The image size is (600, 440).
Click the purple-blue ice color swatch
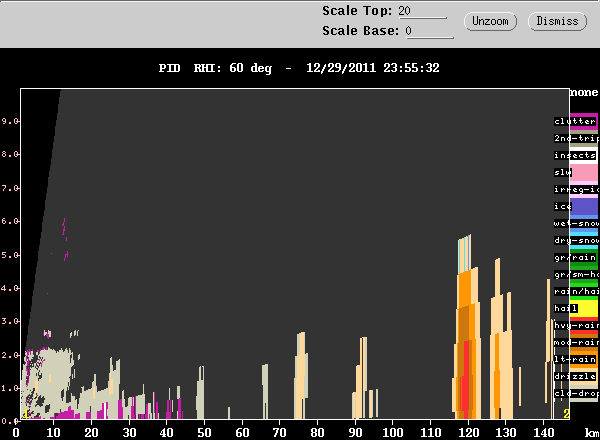pos(585,206)
